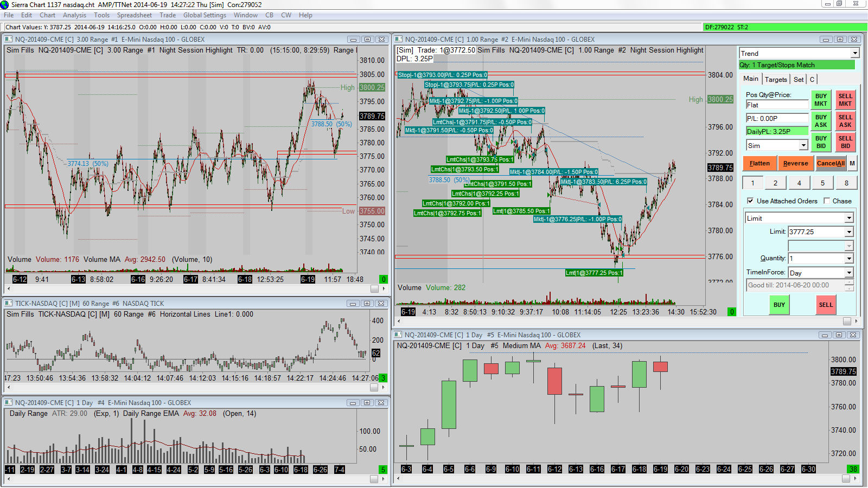The height and width of the screenshot is (488, 868).
Task: Tick the Use Attached Orders checkbox
Action: coord(750,201)
